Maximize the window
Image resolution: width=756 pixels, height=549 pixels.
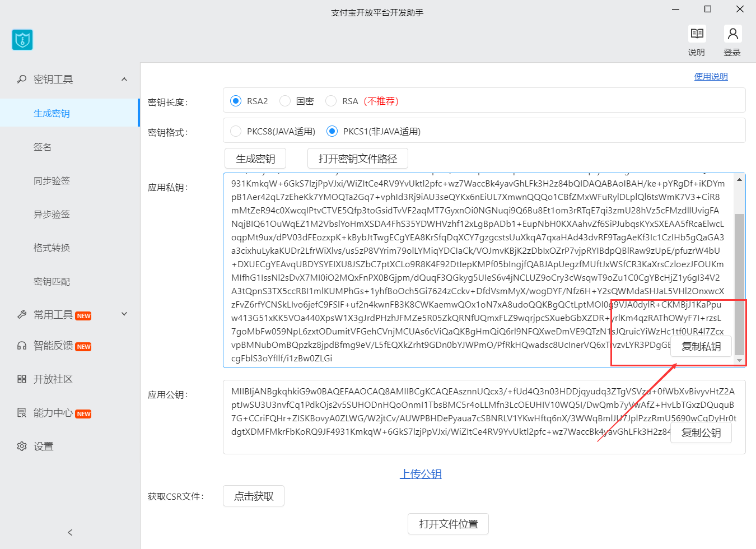click(708, 9)
